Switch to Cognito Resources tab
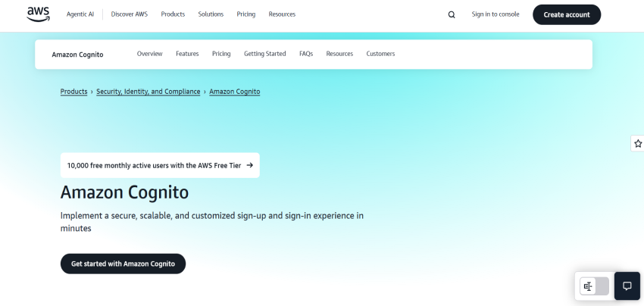Screen dimensions: 644x306 [339, 54]
